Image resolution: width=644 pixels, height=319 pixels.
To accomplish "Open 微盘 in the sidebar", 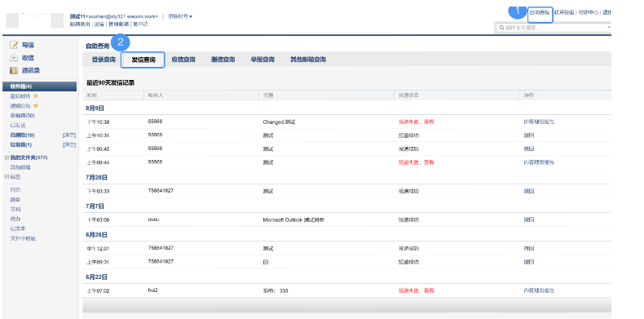I will (15, 199).
